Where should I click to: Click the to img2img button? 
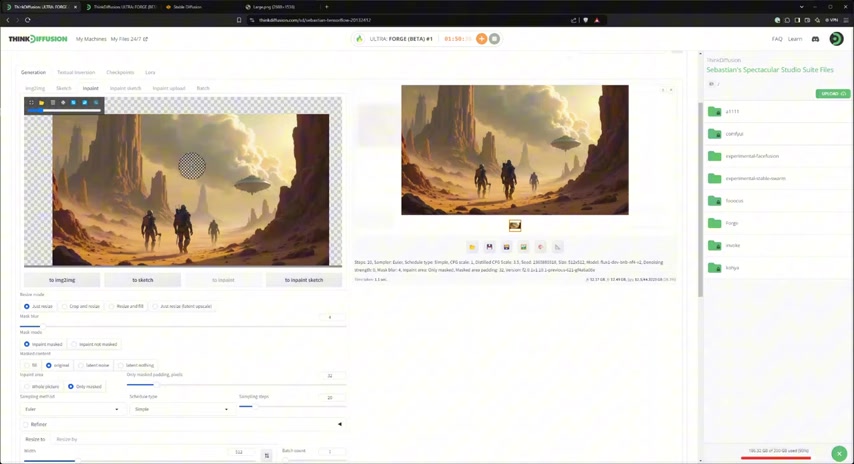pyautogui.click(x=62, y=280)
